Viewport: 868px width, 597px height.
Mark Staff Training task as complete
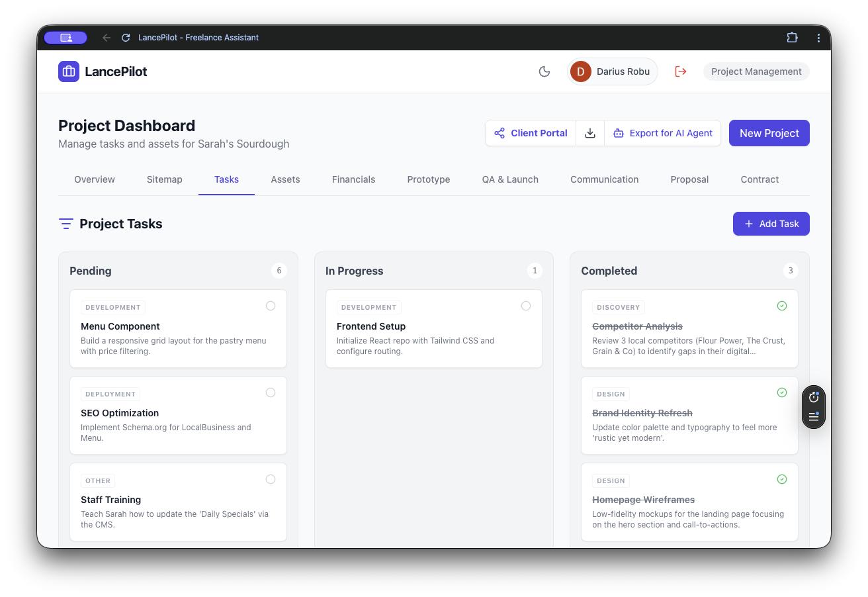271,479
